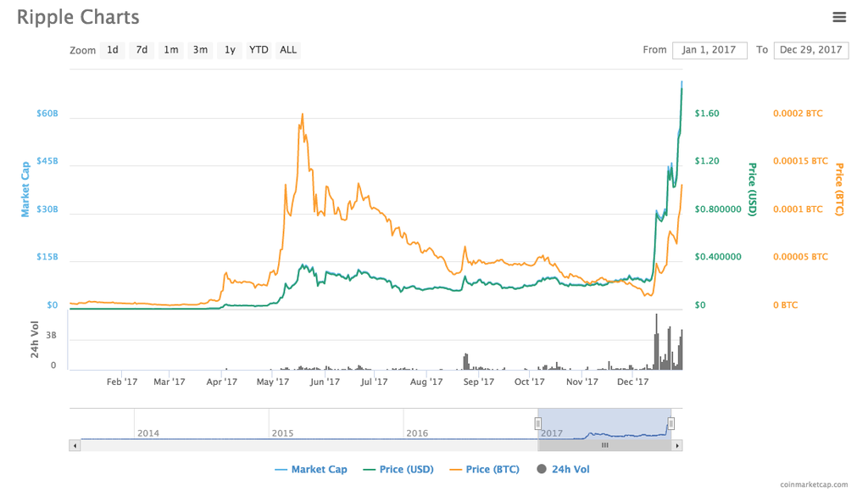Screen dimensions: 868x491
Task: Choose the YTD zoom option
Action: (259, 50)
